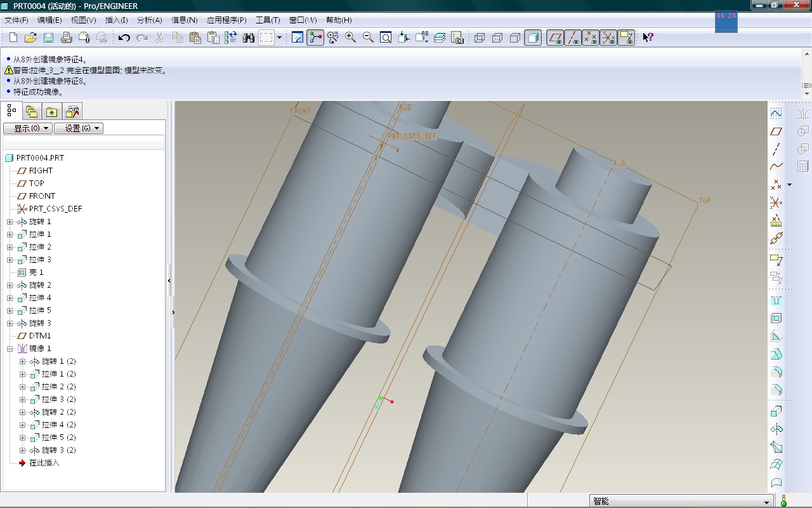Screen dimensions: 812x508
Task: Open the 分析(A) menu
Action: click(x=149, y=20)
